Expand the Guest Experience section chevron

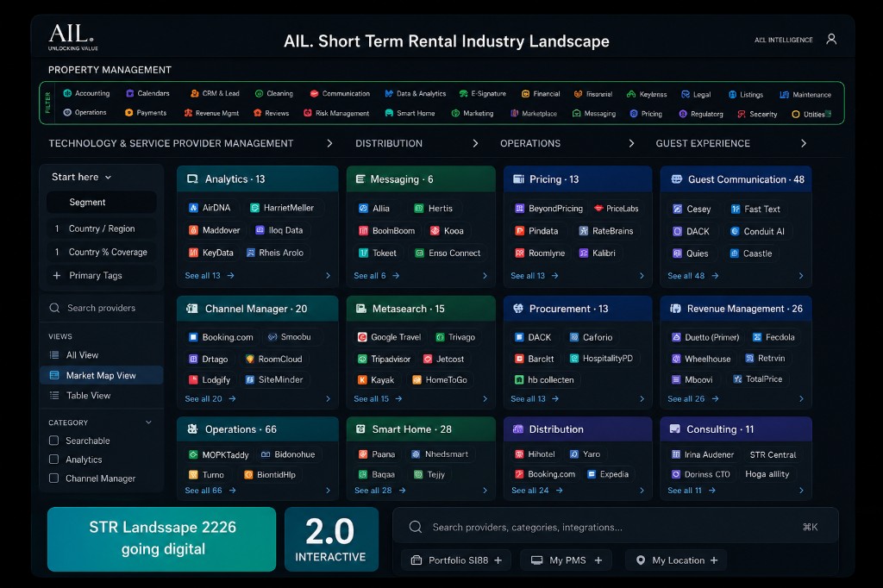pyautogui.click(x=804, y=144)
